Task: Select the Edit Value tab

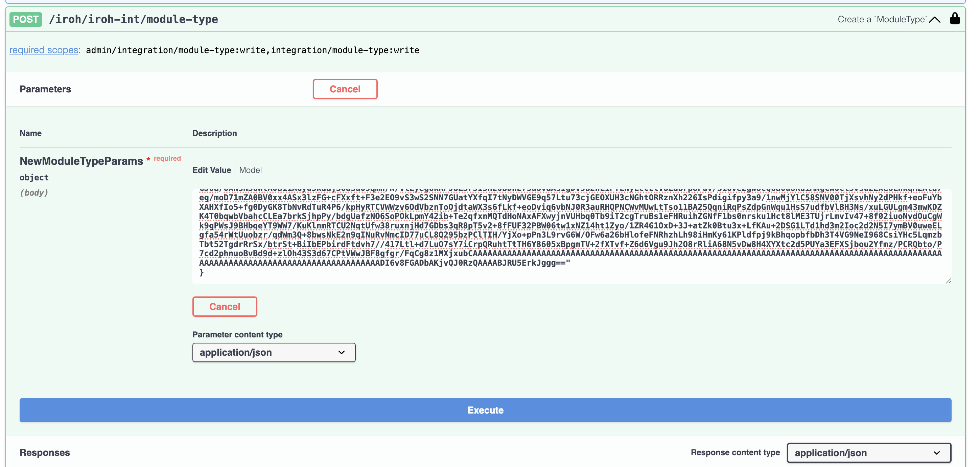Action: 212,170
